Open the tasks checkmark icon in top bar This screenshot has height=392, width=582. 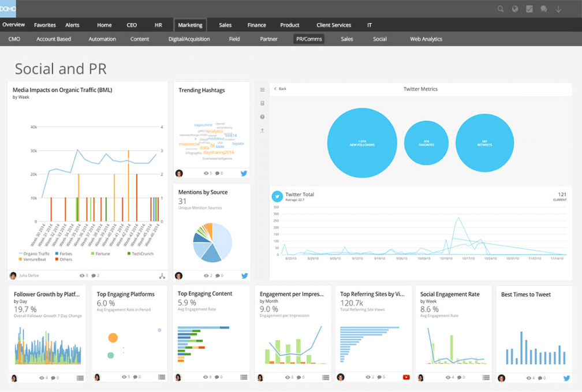[x=529, y=9]
